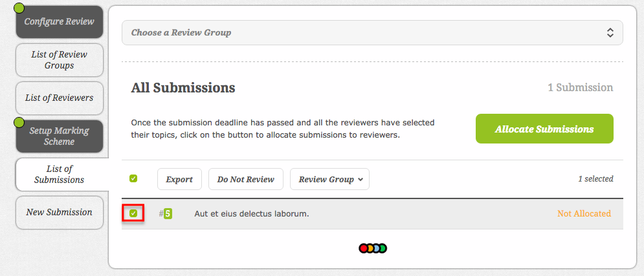
Task: Click the orange dot in footer logo
Action: [370, 248]
